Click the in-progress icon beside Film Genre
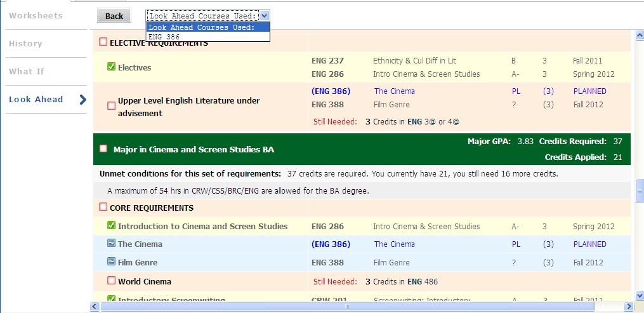 click(x=111, y=261)
